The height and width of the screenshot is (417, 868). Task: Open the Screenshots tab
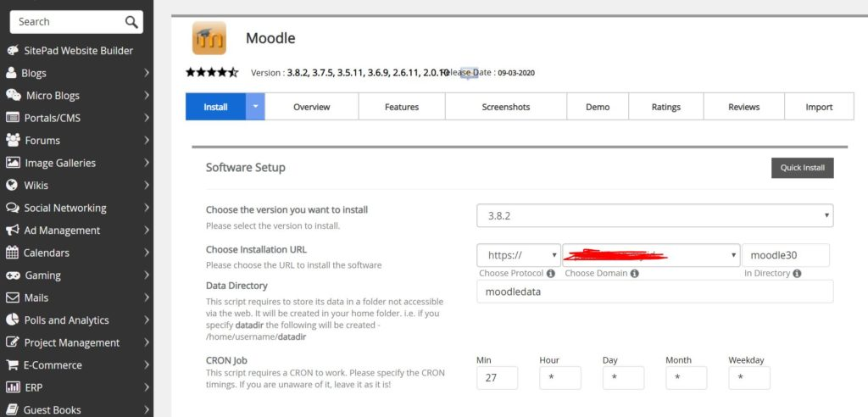pyautogui.click(x=506, y=107)
